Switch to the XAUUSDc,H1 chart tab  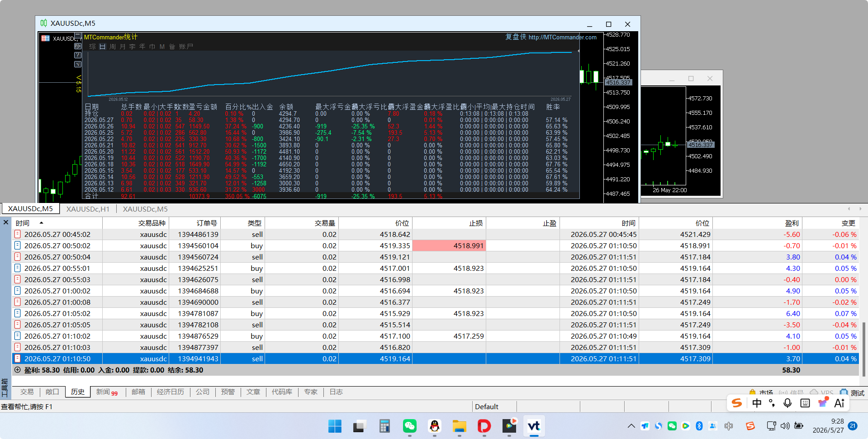[88, 209]
